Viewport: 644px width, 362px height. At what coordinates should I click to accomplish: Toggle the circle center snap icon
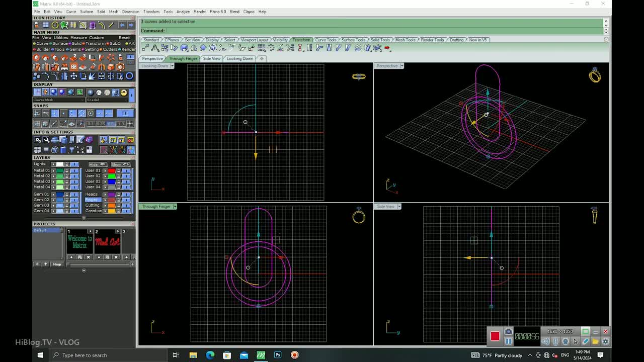[91, 114]
